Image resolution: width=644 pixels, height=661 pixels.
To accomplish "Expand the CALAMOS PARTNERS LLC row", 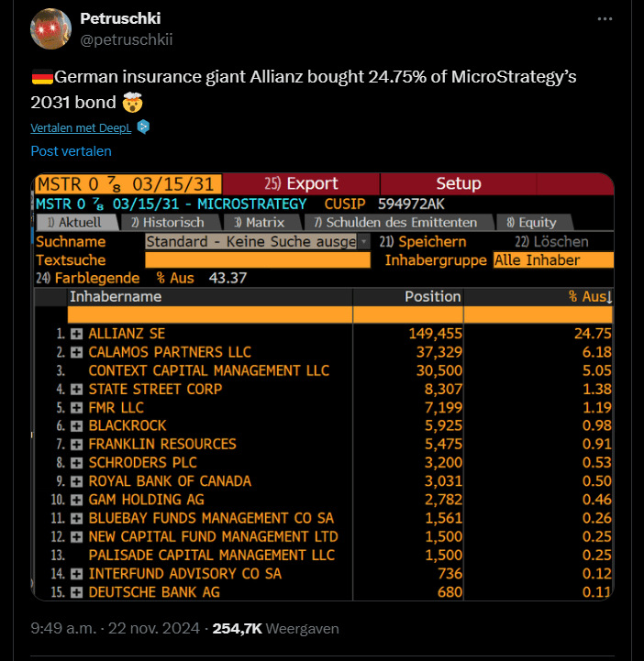I will click(76, 352).
